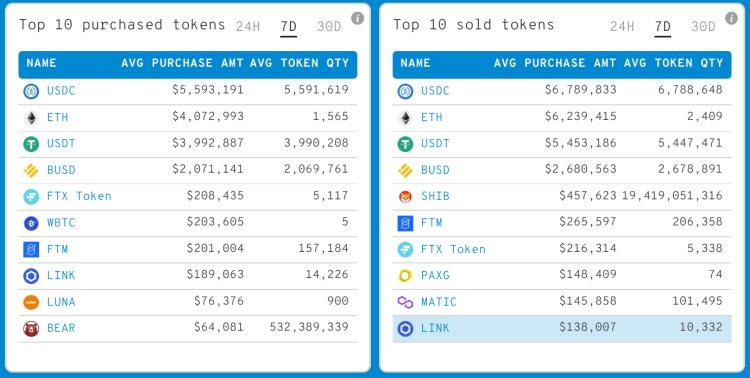The image size is (750, 378).
Task: Click the LUNA orange icon
Action: coord(31,302)
